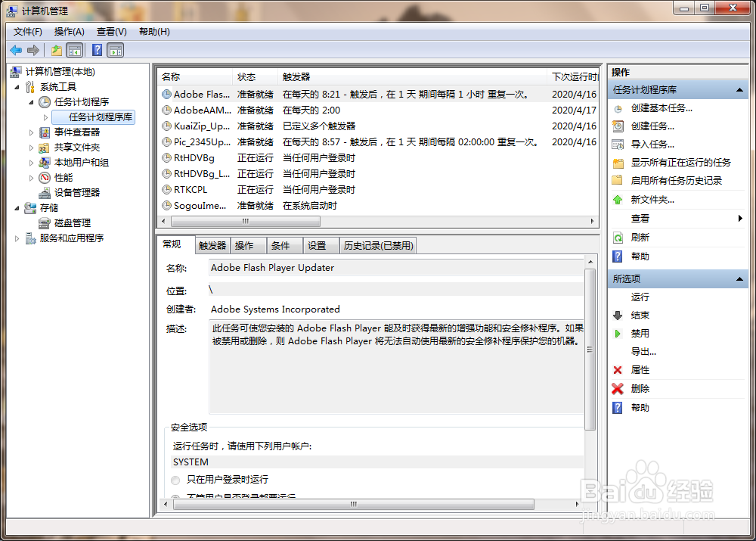Image resolution: width=756 pixels, height=541 pixels.
Task: Click the Up one level folder icon
Action: click(57, 50)
